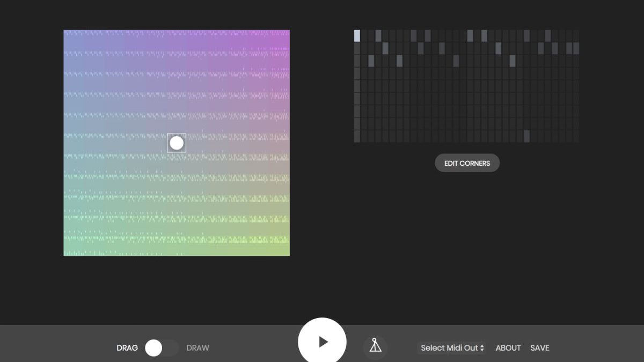644x362 pixels.
Task: Toggle the lone lit note in sequencer's bottom row
Action: coord(526,136)
